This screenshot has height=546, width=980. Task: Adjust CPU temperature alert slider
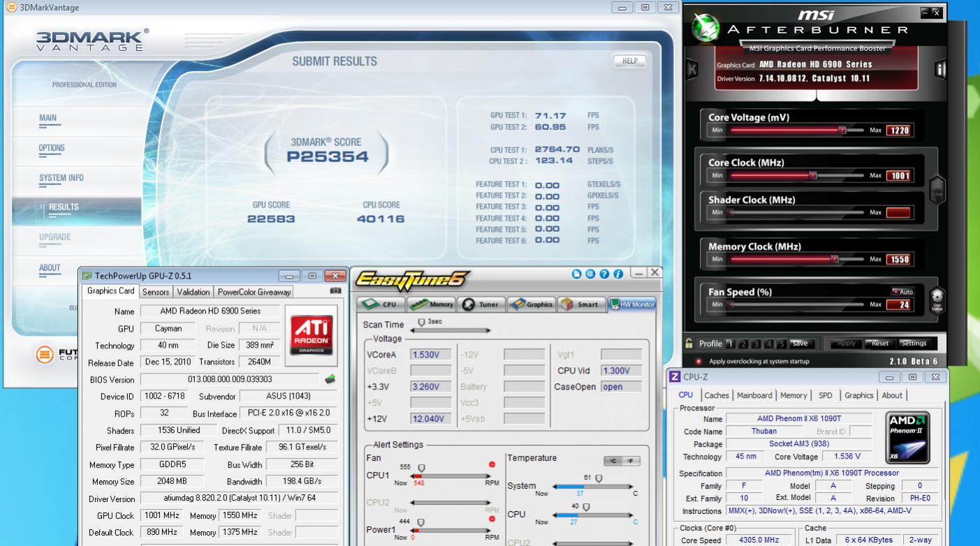[585, 508]
